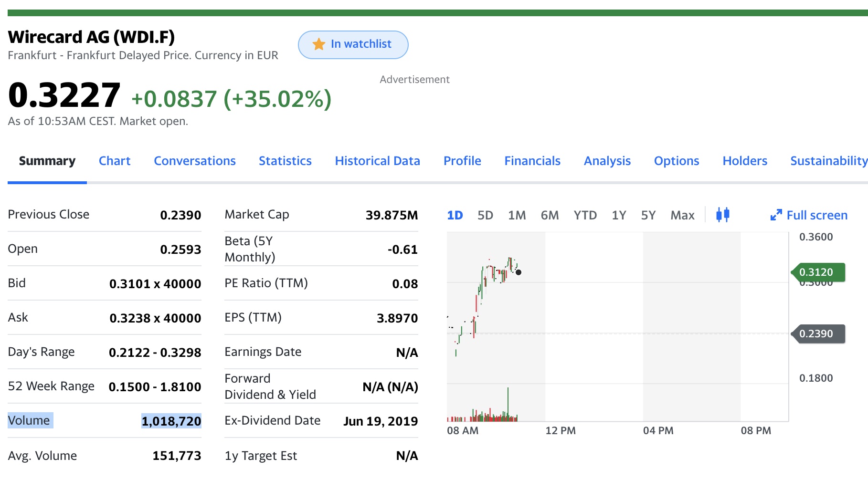Screen dimensions: 868x479
Task: Select the YTD chart range
Action: [585, 215]
